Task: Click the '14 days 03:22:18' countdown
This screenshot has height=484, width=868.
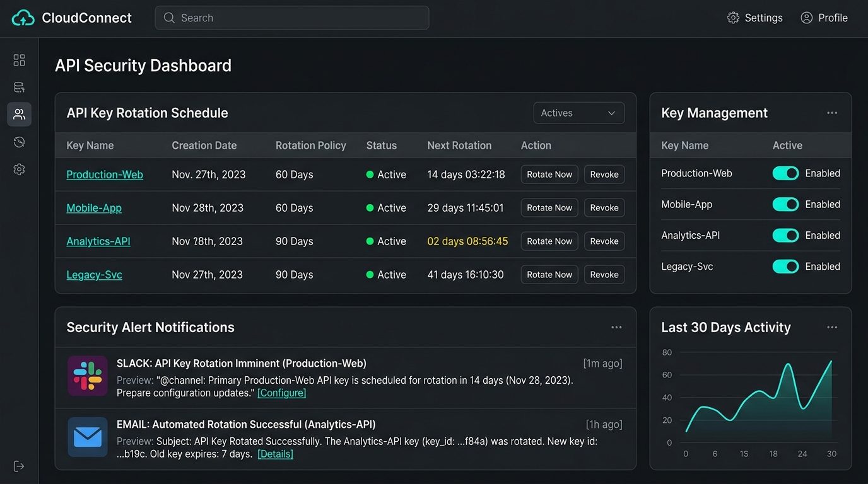Action: coord(466,175)
